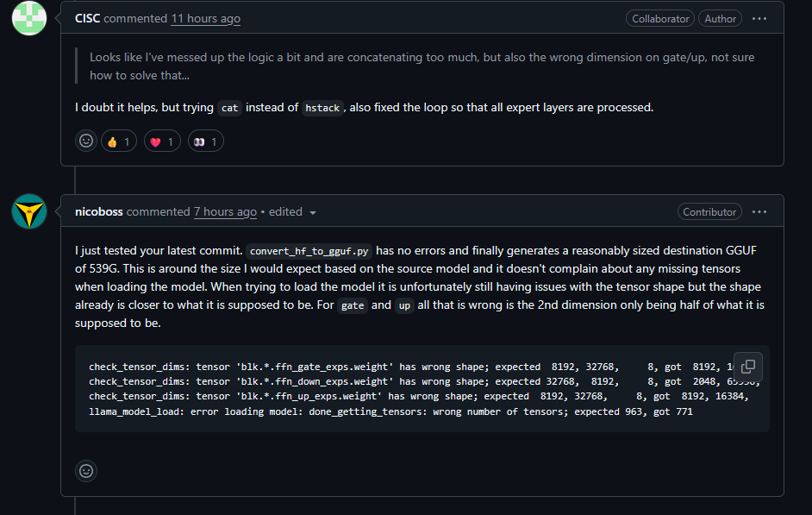This screenshot has width=812, height=515.
Task: Click the ffn_down_exps.weight error line
Action: pos(423,381)
